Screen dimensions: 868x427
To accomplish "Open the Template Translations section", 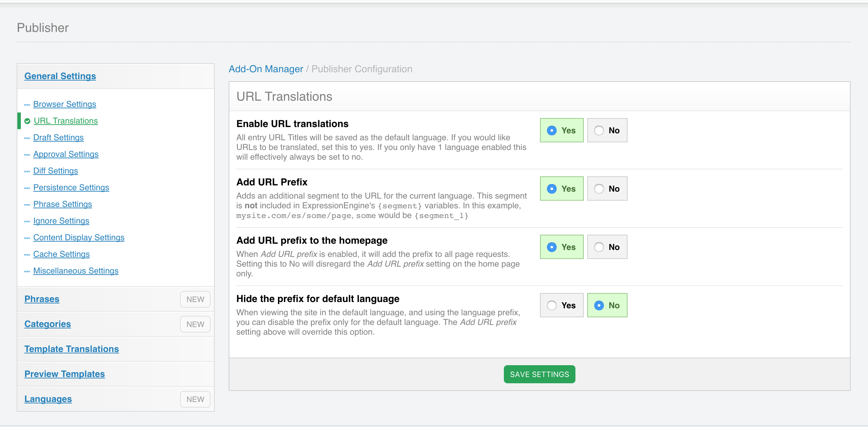I will pyautogui.click(x=72, y=349).
